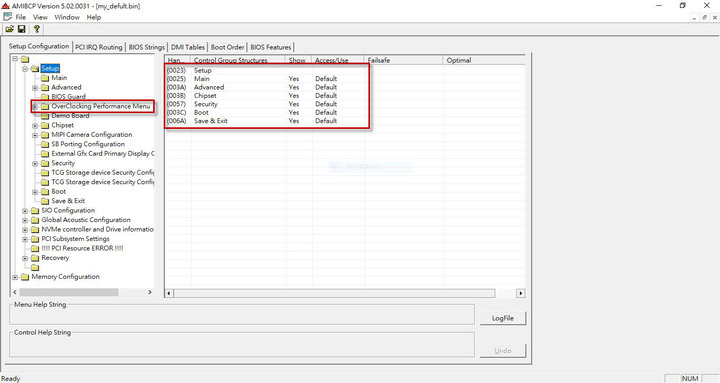The width and height of the screenshot is (720, 383).
Task: Select the first TCG Storage device Security item
Action: 102,172
